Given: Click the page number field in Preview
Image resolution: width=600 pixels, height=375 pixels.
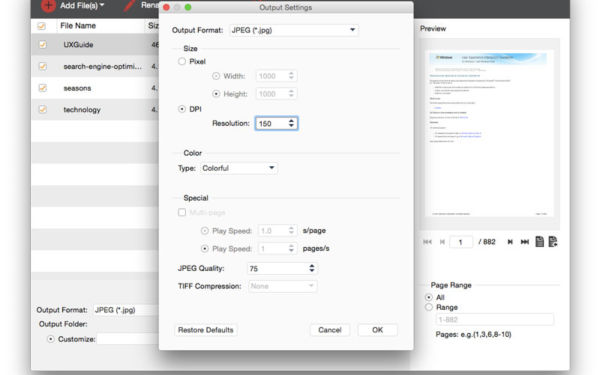Looking at the screenshot, I should (x=461, y=242).
